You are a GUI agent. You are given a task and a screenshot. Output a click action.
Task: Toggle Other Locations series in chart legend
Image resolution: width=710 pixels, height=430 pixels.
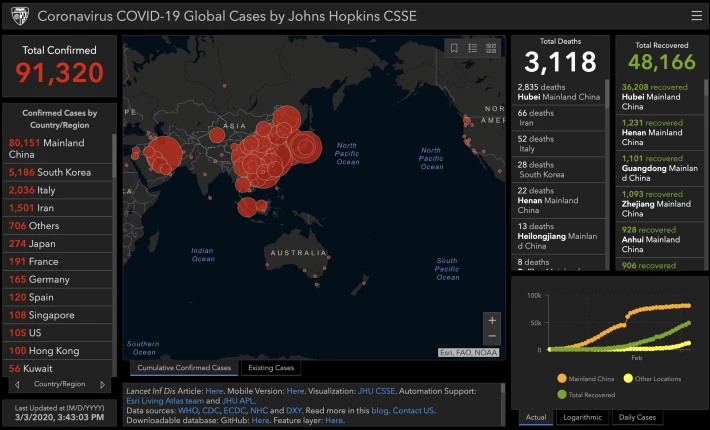(652, 378)
